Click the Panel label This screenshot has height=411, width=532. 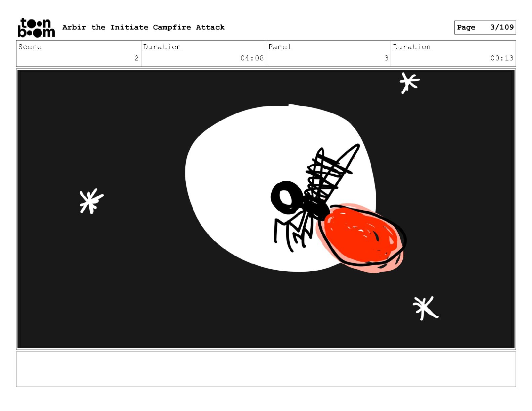[x=280, y=47]
